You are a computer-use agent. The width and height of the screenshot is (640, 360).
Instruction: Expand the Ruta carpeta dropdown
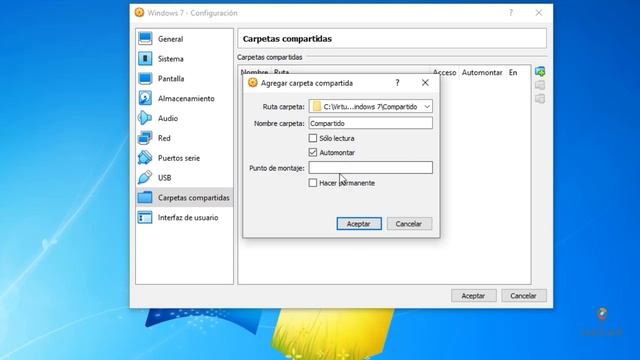point(427,107)
